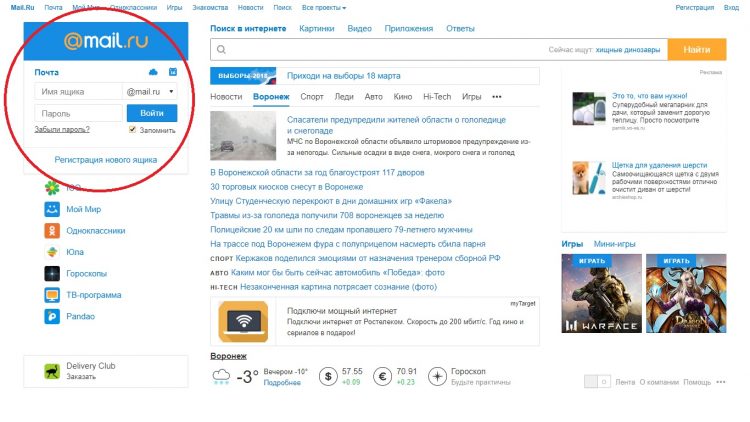Switch to Леди news tab
This screenshot has height=422, width=750.
[344, 97]
